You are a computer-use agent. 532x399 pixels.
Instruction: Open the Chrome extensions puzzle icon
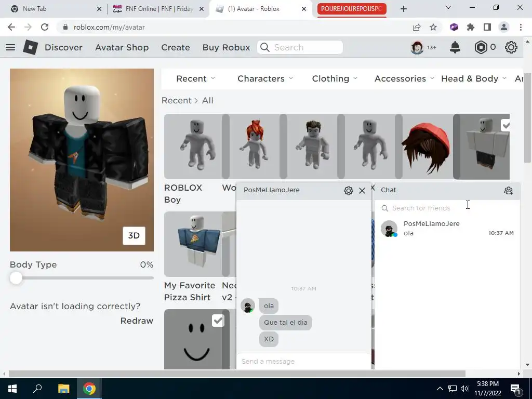click(471, 27)
